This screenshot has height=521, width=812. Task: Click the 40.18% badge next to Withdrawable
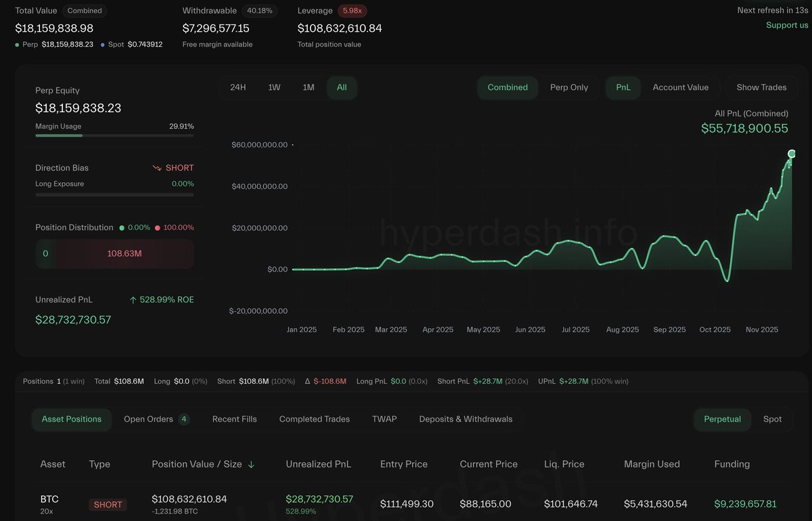pyautogui.click(x=260, y=10)
